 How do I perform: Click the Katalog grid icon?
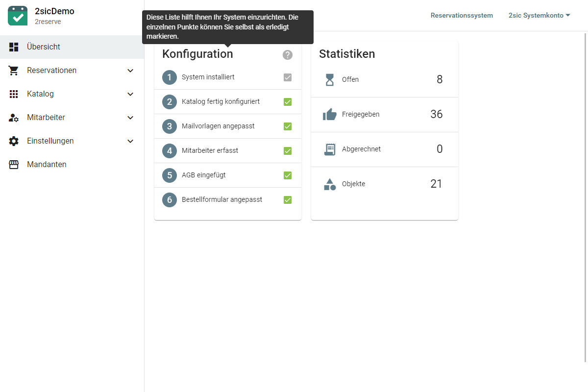coord(14,94)
